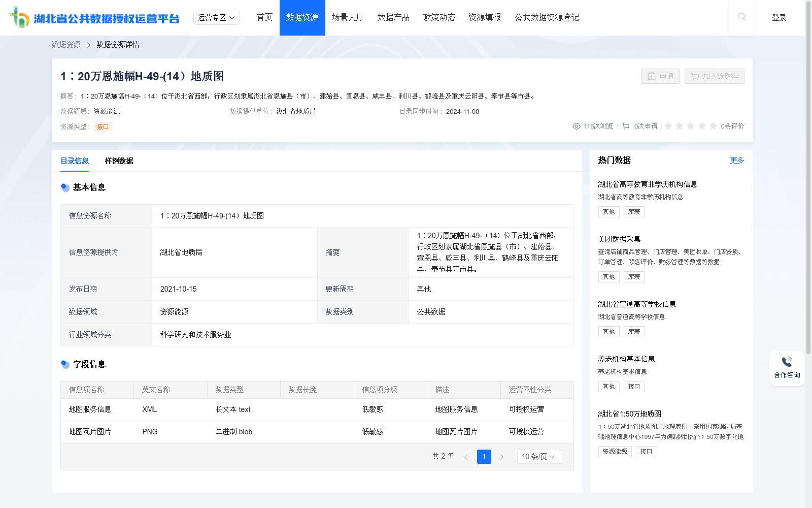Click the 科学研究和技术服务业 value
Viewport: 812px width, 508px height.
pos(195,335)
